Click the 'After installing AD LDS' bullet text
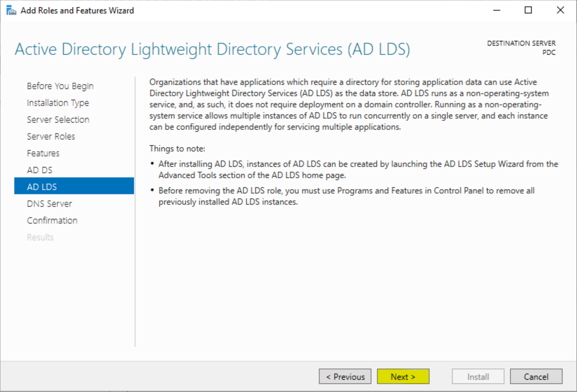This screenshot has width=577, height=392. (x=358, y=170)
